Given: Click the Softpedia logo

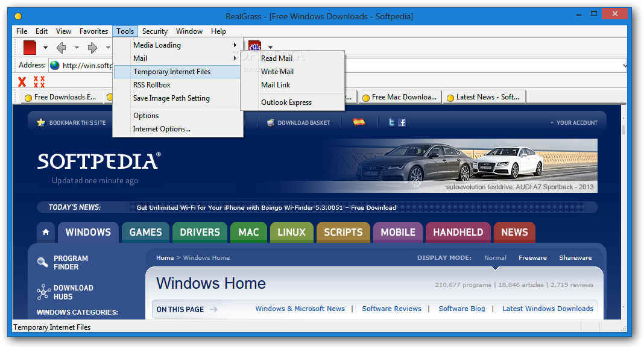Looking at the screenshot, I should click(x=99, y=162).
